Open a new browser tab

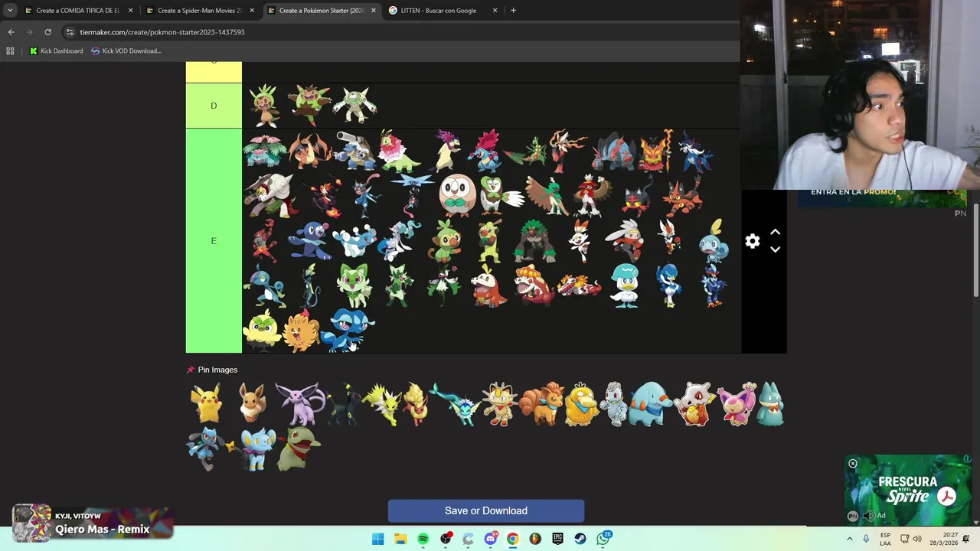(x=513, y=11)
